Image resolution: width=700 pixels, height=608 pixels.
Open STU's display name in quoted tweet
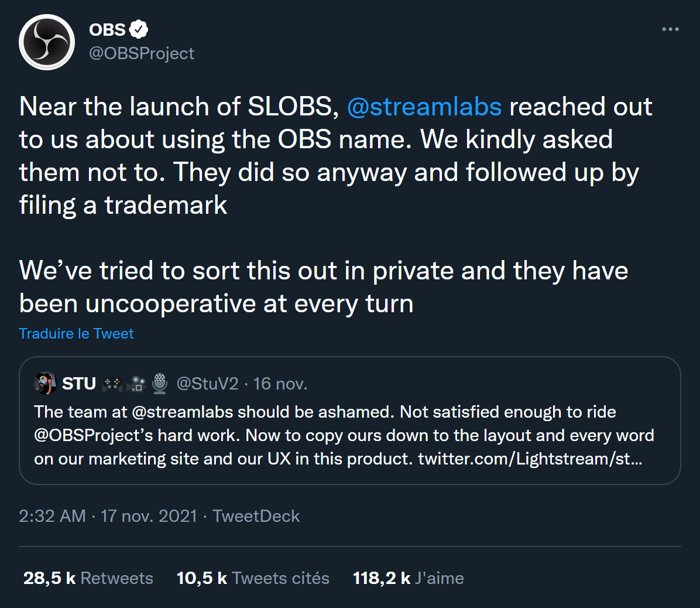79,384
